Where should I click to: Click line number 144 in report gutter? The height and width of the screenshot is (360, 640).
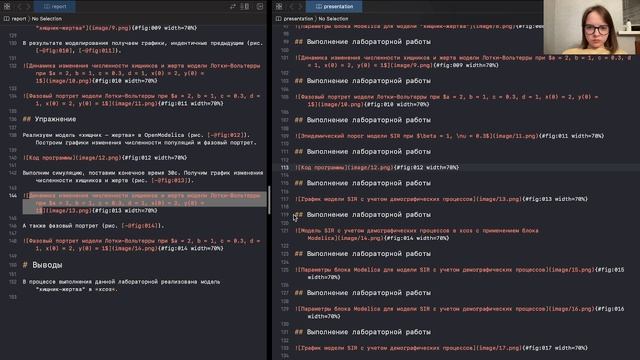(x=13, y=196)
